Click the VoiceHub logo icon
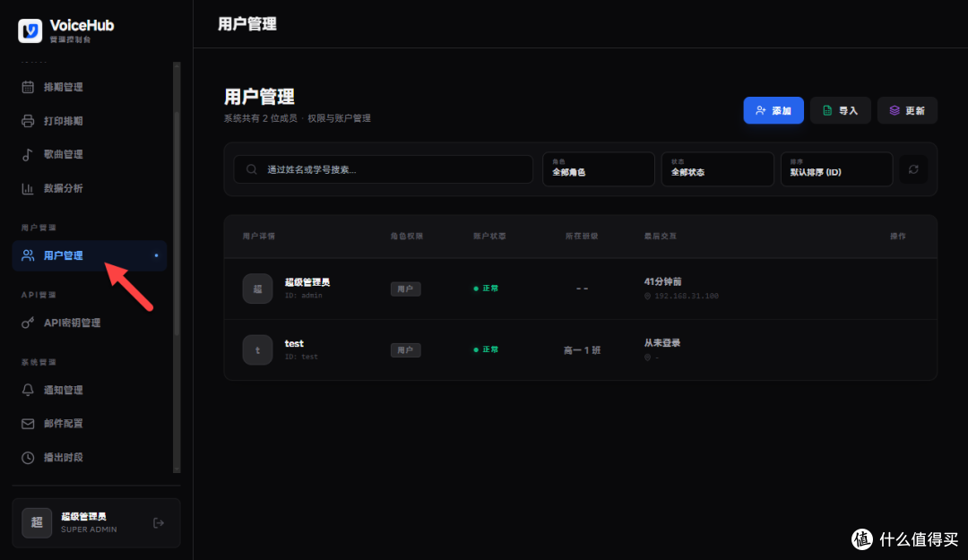Viewport: 968px width, 560px height. click(30, 30)
